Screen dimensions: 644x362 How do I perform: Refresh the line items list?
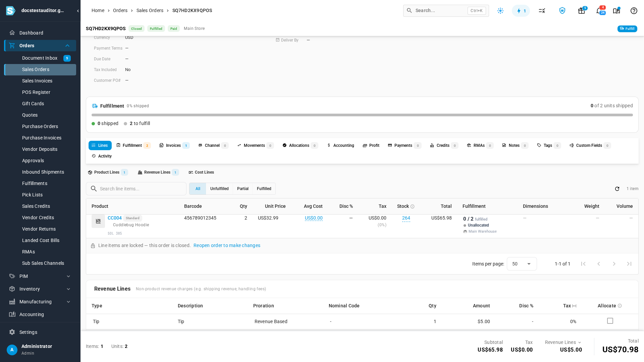coord(617,189)
